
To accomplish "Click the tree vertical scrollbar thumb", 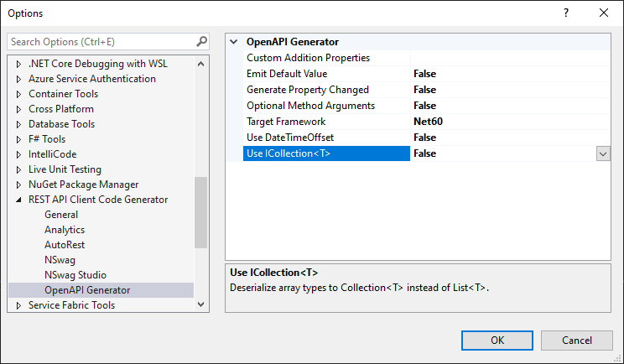I will pyautogui.click(x=201, y=212).
